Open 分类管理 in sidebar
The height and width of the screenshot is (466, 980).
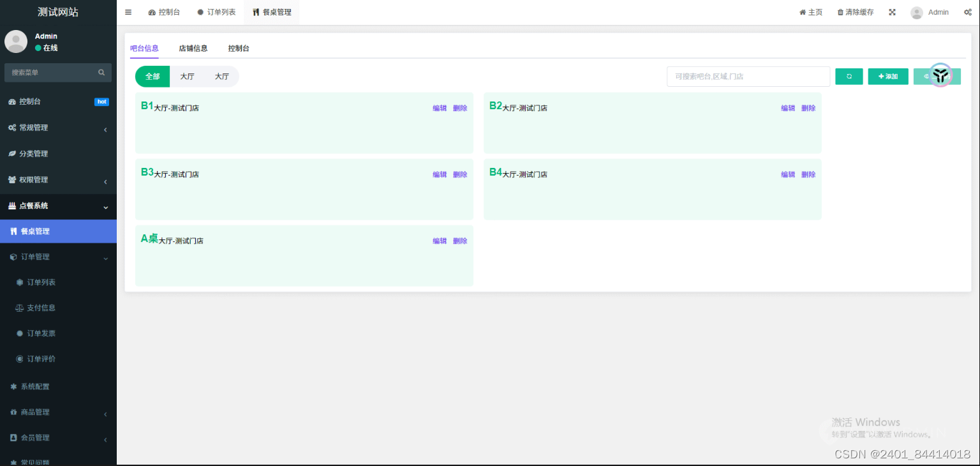tap(58, 154)
